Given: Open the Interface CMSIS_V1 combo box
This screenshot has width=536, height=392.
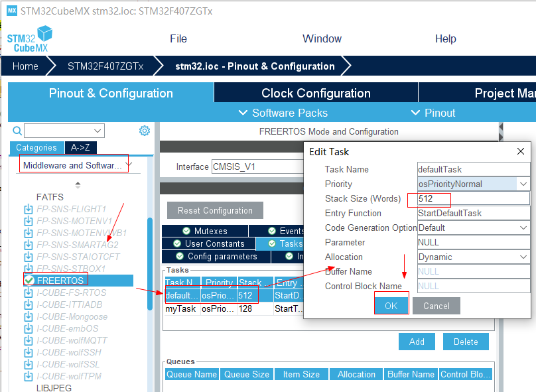Looking at the screenshot, I should pos(257,166).
